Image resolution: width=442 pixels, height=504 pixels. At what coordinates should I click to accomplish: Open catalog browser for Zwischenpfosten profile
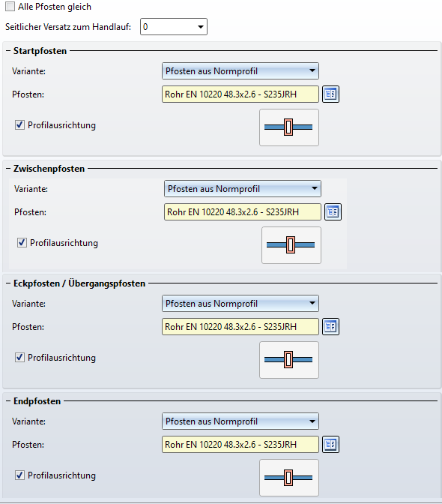(333, 211)
